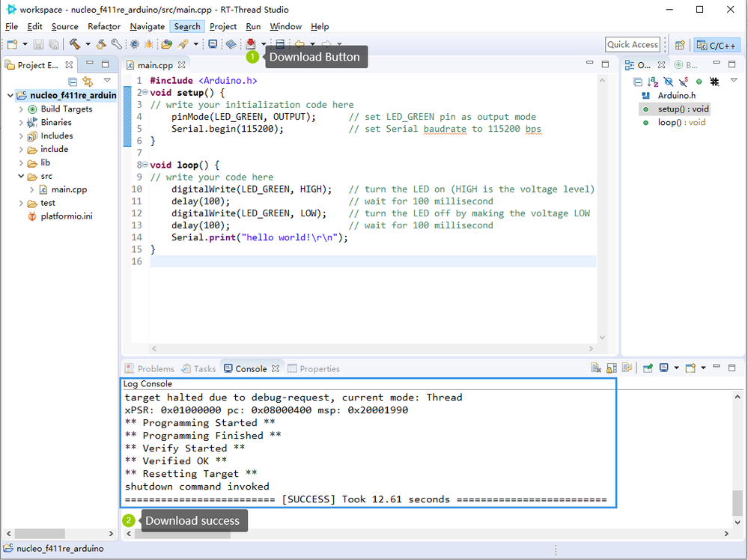Image resolution: width=748 pixels, height=560 pixels.
Task: Open the New wizard dropdown arrow
Action: [x=25, y=44]
